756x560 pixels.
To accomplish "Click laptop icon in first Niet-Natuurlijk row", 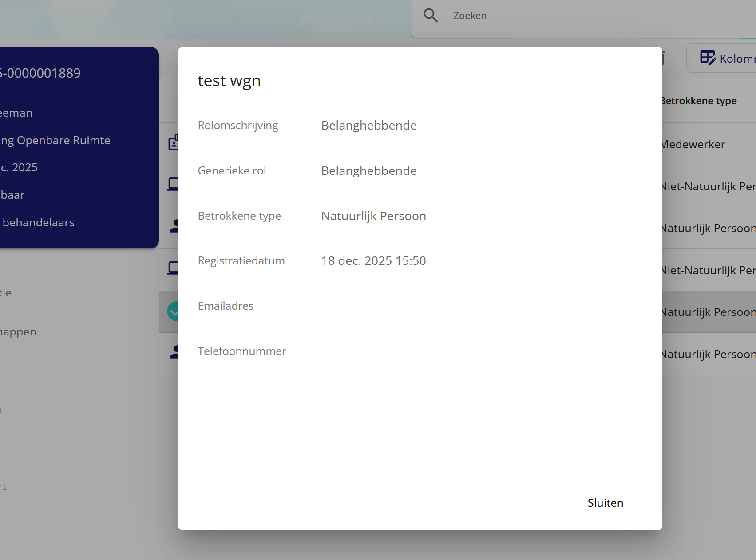I will coord(173,184).
